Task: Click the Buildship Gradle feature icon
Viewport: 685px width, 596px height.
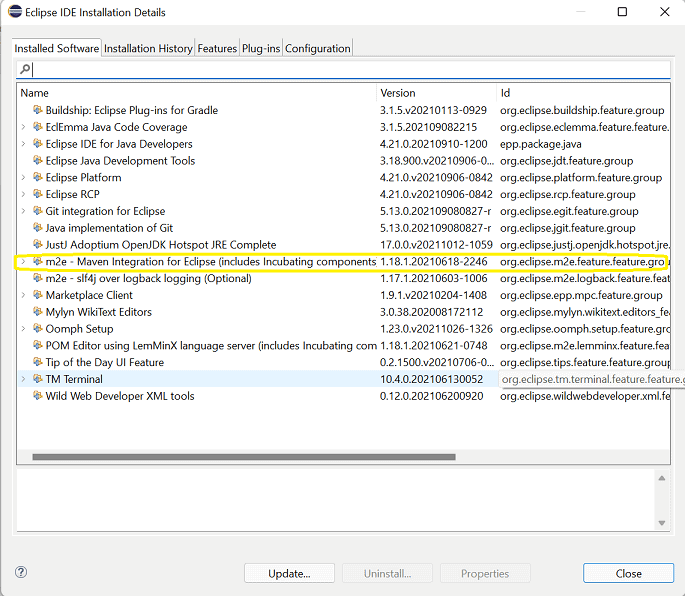Action: pos(38,110)
